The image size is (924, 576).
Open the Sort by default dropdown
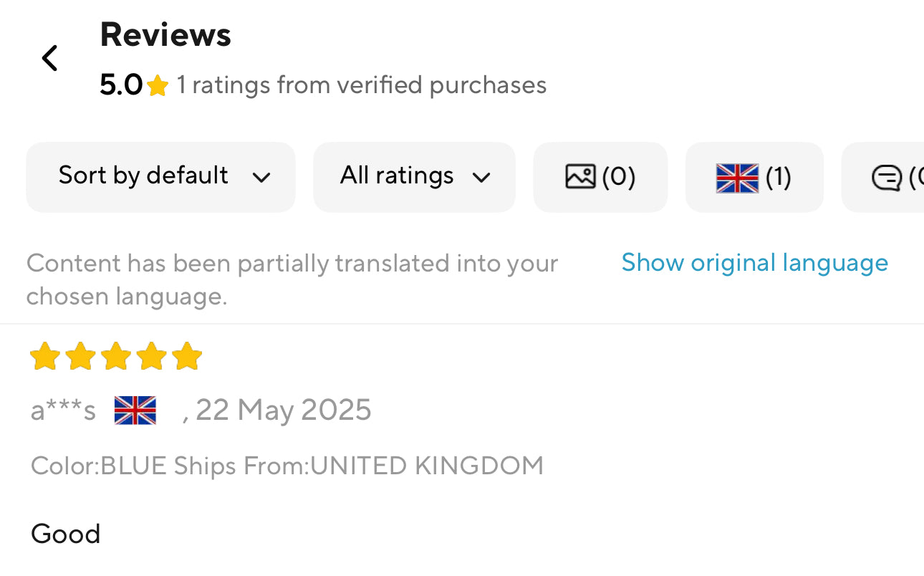[x=160, y=177]
